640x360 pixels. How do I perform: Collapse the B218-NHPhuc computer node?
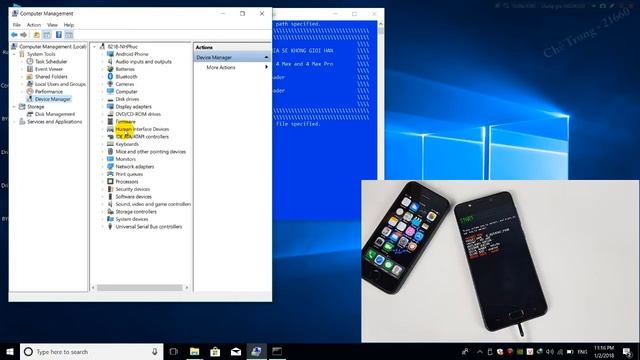95,47
